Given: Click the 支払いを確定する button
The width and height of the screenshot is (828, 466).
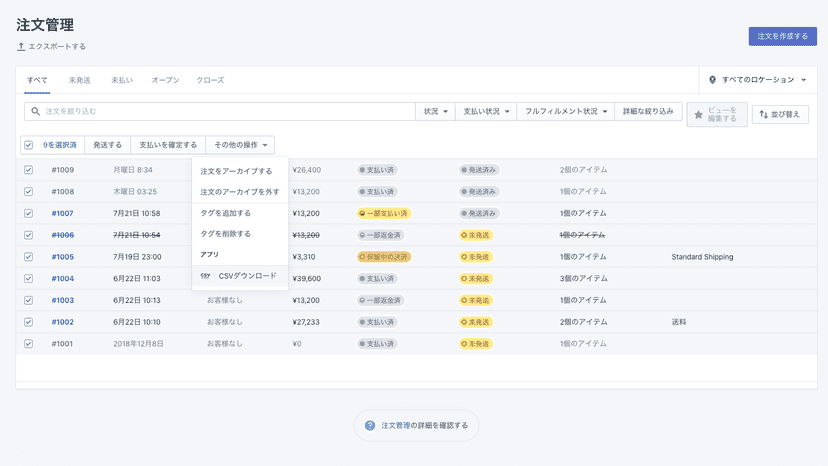Looking at the screenshot, I should [168, 145].
